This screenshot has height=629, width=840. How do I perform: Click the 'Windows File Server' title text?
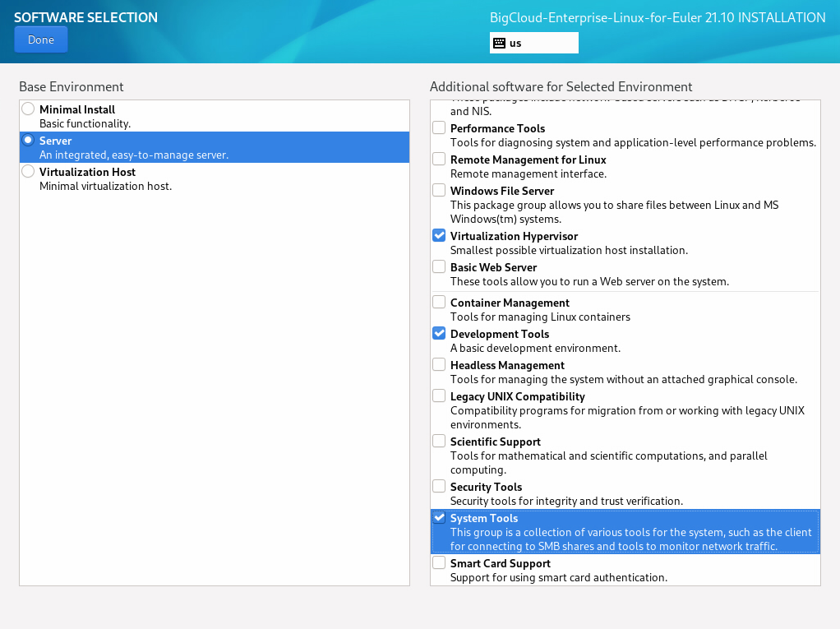502,191
